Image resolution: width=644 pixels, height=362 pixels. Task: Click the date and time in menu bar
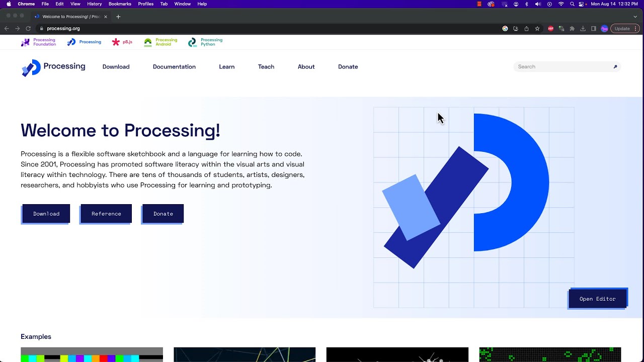pyautogui.click(x=614, y=4)
